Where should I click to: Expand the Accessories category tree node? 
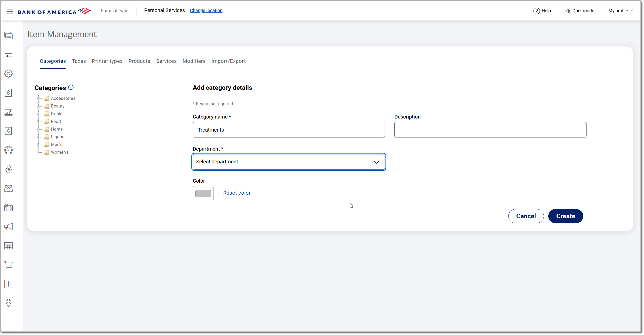38,98
